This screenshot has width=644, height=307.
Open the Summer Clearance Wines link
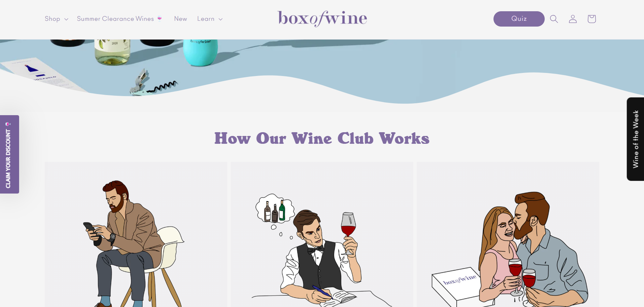coord(115,19)
